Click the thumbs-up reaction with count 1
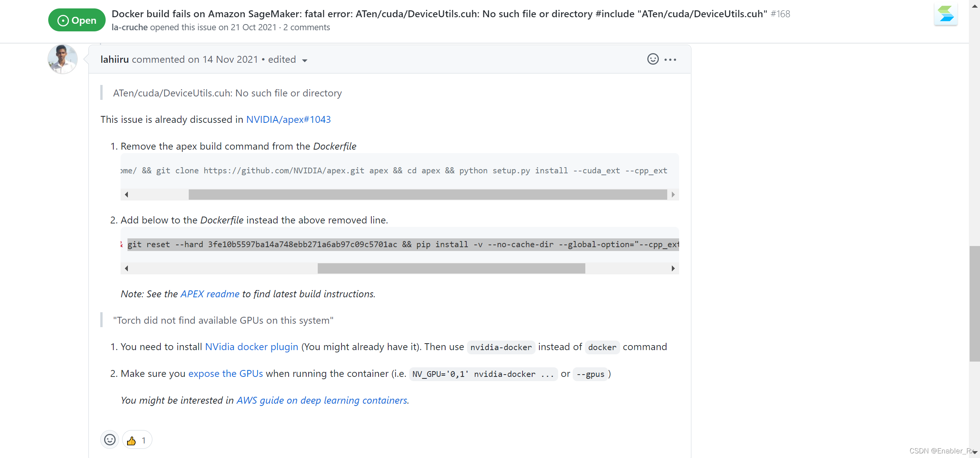The width and height of the screenshot is (980, 458). [137, 440]
